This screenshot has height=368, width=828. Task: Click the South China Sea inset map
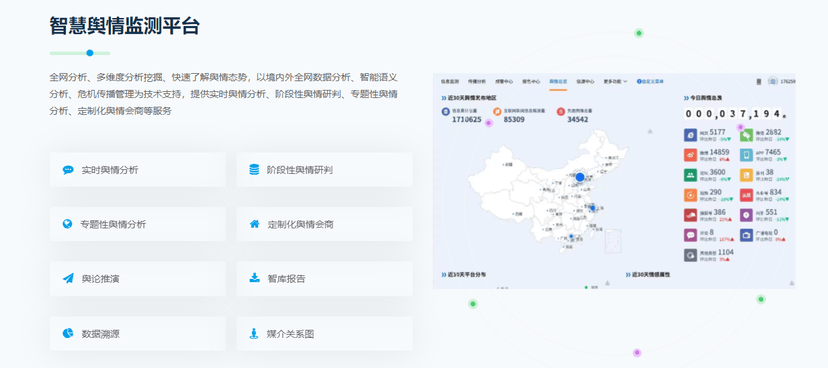(x=613, y=242)
